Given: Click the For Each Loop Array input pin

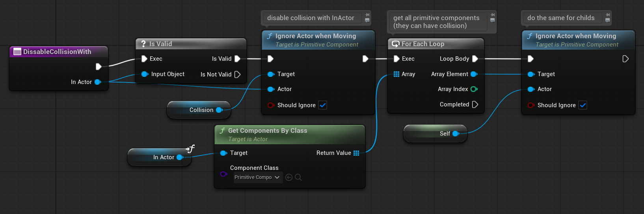Looking at the screenshot, I should coord(396,74).
